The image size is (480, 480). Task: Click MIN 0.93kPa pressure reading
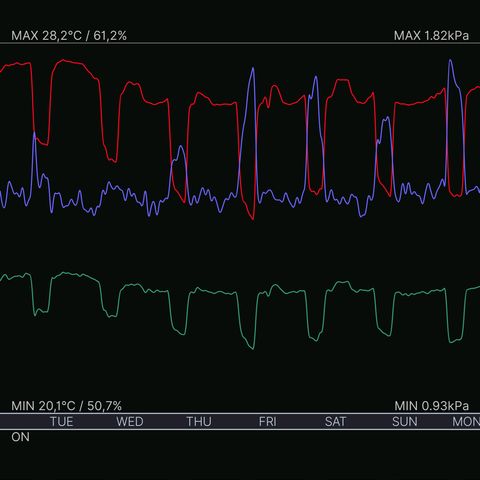pyautogui.click(x=431, y=406)
